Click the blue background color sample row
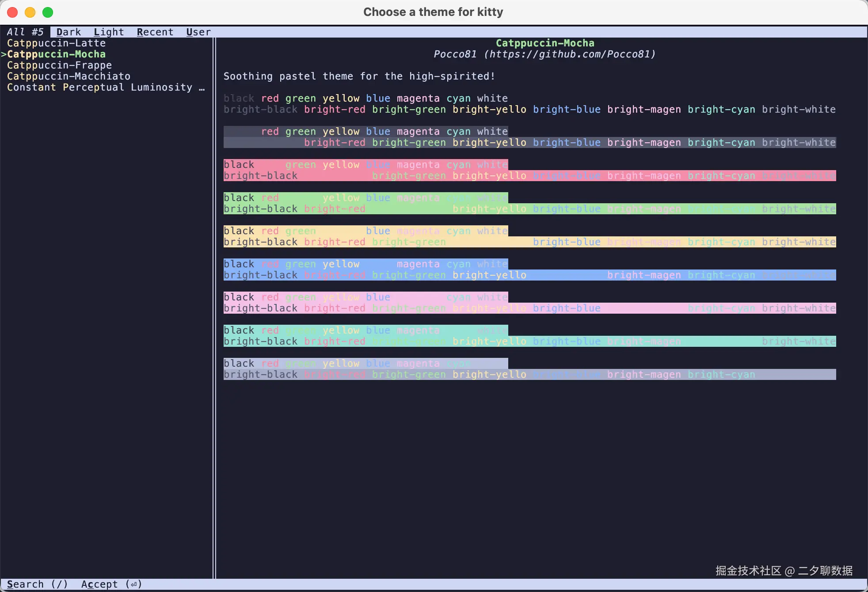Viewport: 868px width, 592px height. [x=365, y=269]
